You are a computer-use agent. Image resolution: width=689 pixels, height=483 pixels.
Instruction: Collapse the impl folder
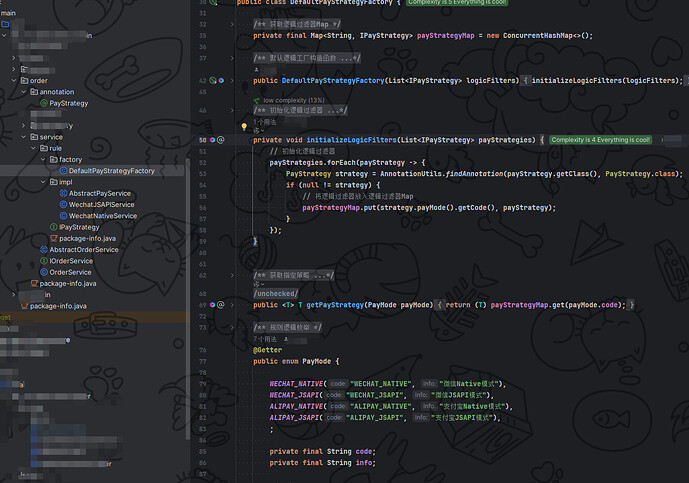click(x=43, y=182)
